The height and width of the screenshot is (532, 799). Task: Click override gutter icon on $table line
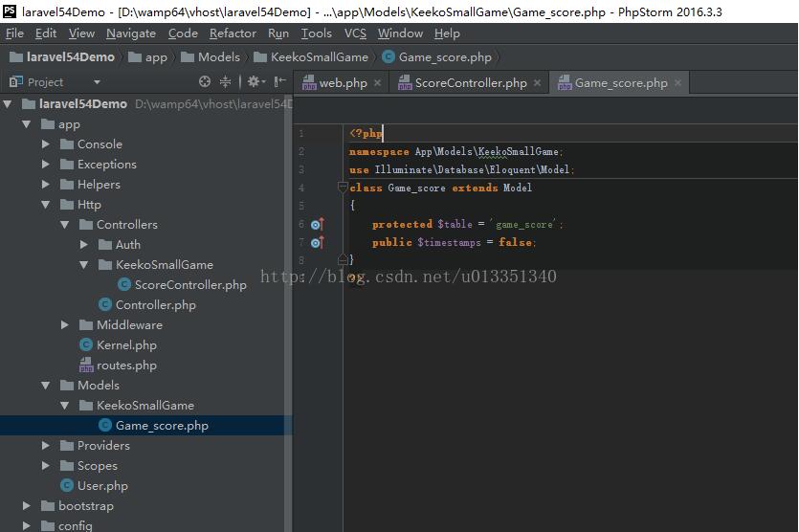click(x=317, y=225)
